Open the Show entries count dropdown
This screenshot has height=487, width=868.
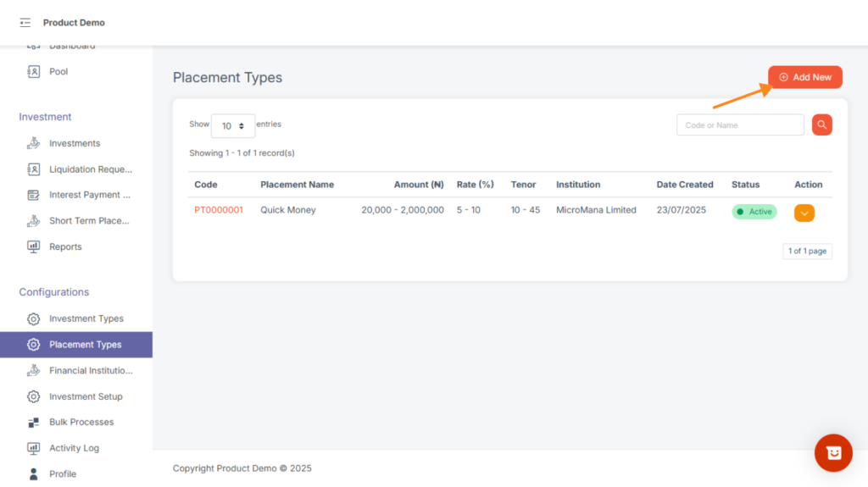[x=232, y=126]
